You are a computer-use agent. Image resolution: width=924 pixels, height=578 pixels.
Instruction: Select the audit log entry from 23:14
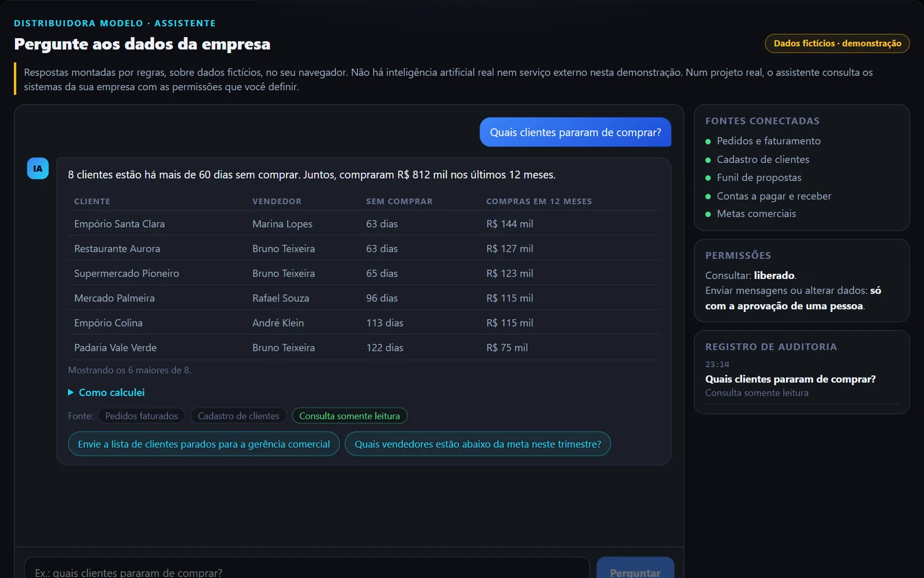(x=802, y=380)
